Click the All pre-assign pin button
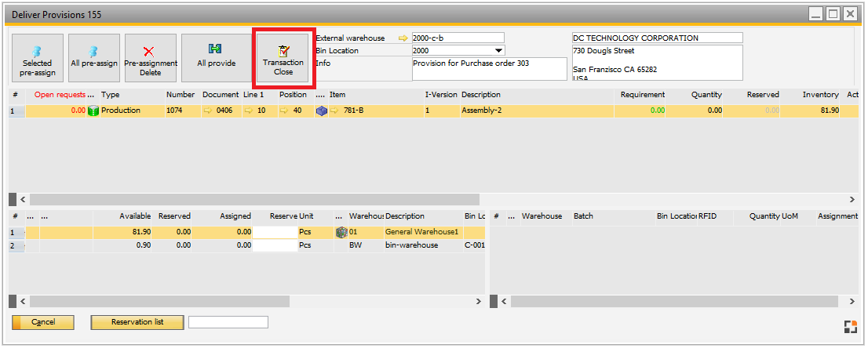 [x=94, y=59]
